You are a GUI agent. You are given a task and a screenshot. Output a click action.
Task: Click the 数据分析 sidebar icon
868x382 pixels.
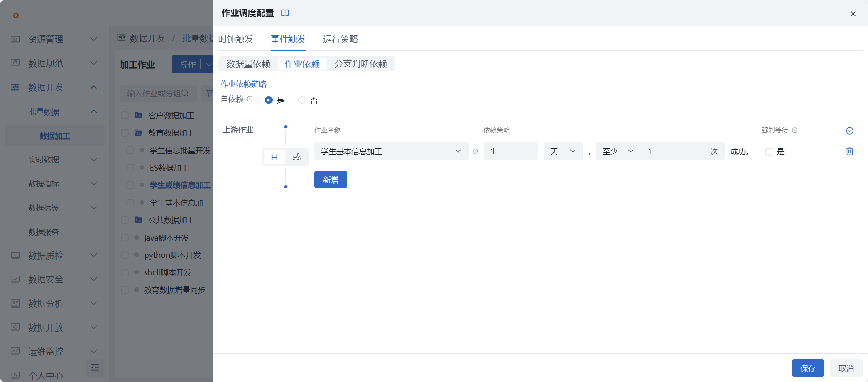click(15, 303)
